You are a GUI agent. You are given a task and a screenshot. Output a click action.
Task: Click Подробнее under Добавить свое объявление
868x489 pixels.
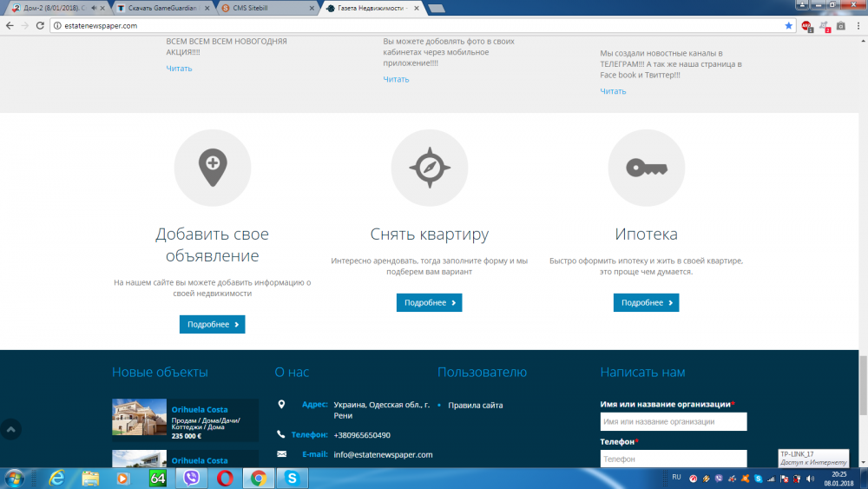(x=212, y=324)
